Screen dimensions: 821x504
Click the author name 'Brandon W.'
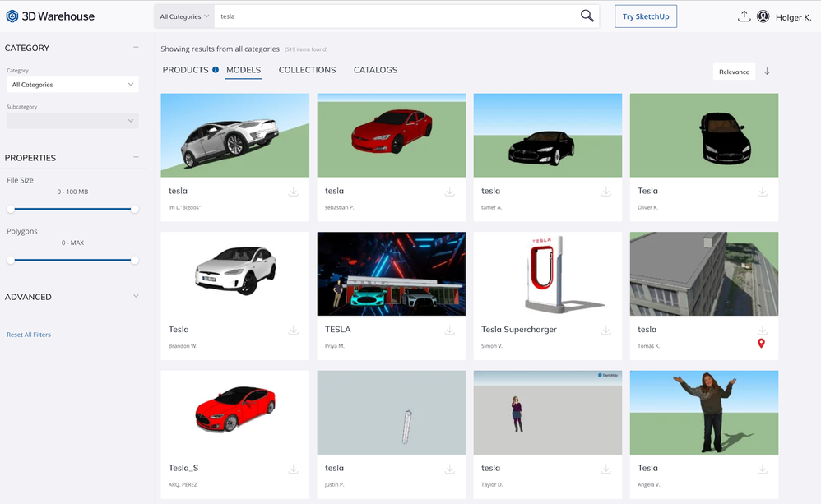pos(183,346)
